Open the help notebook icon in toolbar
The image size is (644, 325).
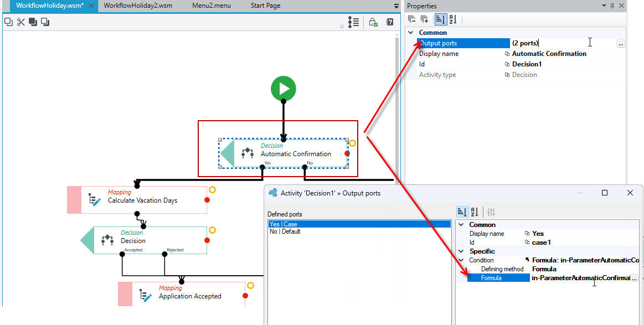click(390, 22)
